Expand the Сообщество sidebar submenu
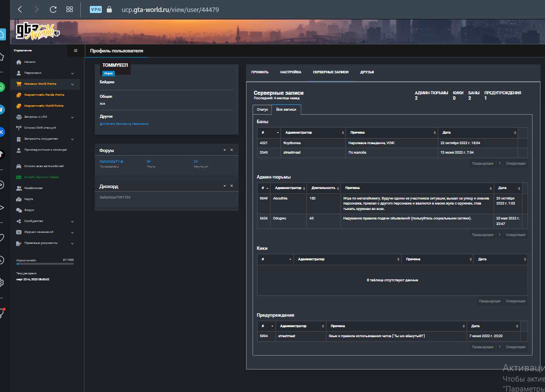The height and width of the screenshot is (392, 545). click(72, 221)
